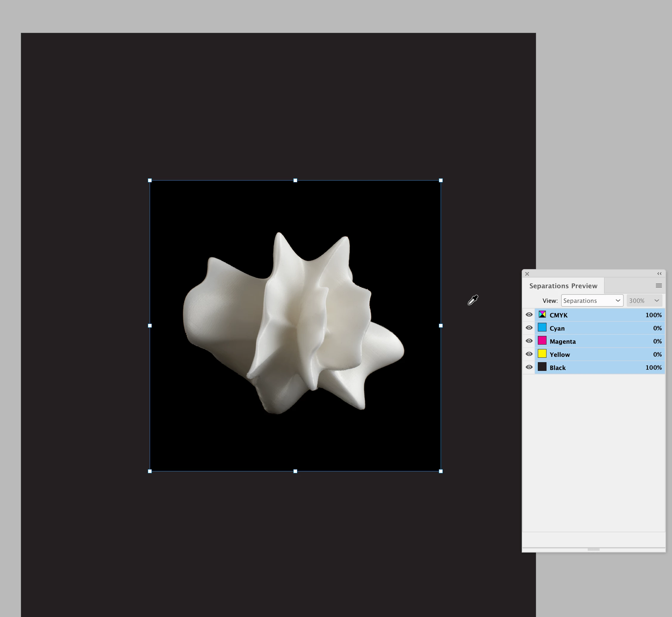Collapse the panel with double-arrow icon

point(659,273)
